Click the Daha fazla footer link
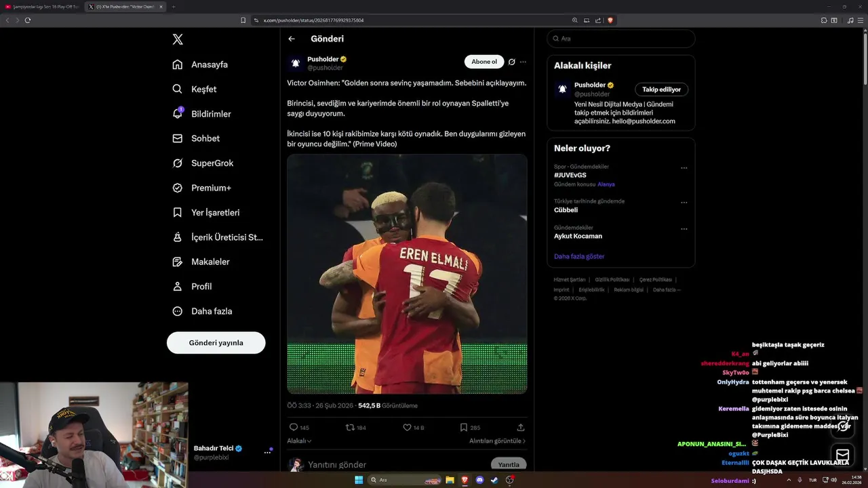868x488 pixels. click(667, 290)
